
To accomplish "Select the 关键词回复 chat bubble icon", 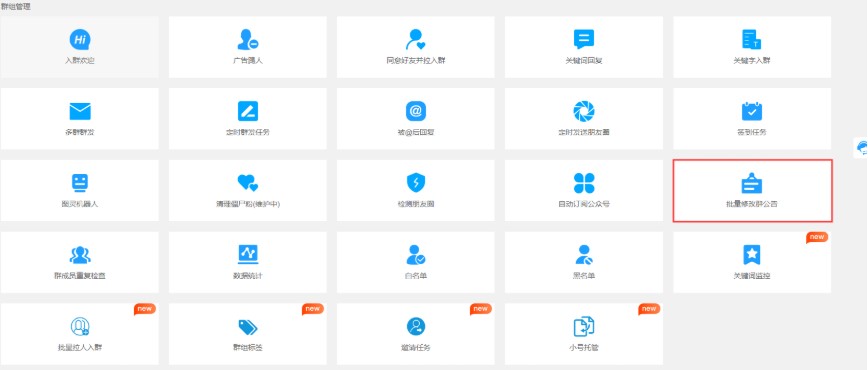I will coord(583,39).
